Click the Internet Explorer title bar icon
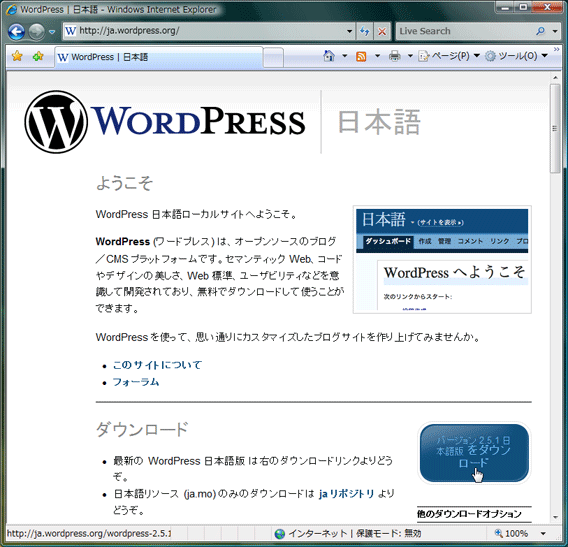 [11, 9]
